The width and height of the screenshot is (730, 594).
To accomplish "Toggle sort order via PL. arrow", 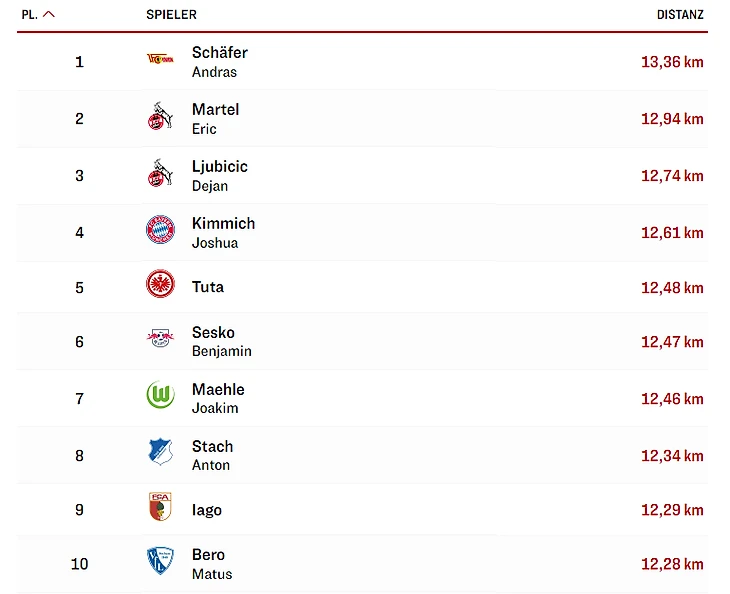I will coord(50,15).
